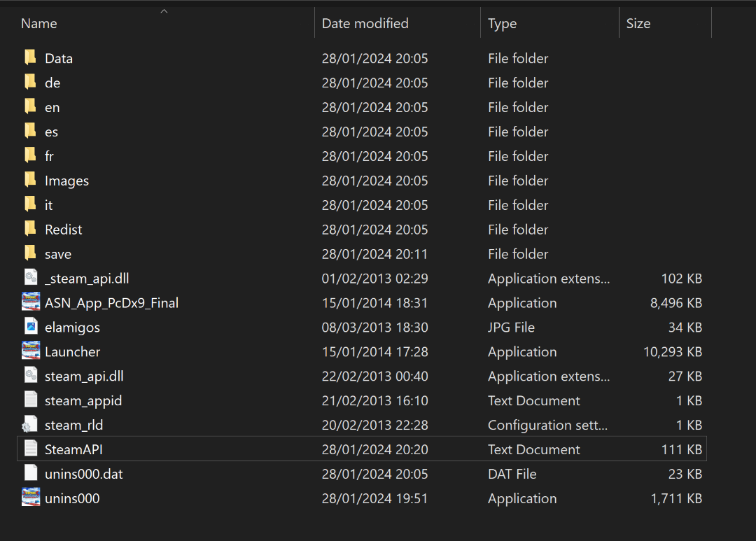Image resolution: width=756 pixels, height=541 pixels.
Task: Click the steam_rld configuration settings icon
Action: pyautogui.click(x=30, y=425)
